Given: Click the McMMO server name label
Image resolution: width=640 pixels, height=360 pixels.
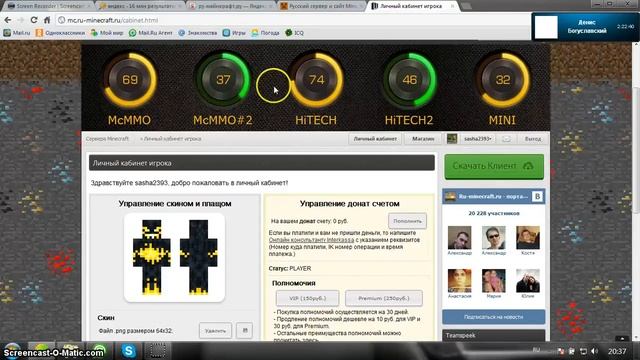Looking at the screenshot, I should (129, 120).
